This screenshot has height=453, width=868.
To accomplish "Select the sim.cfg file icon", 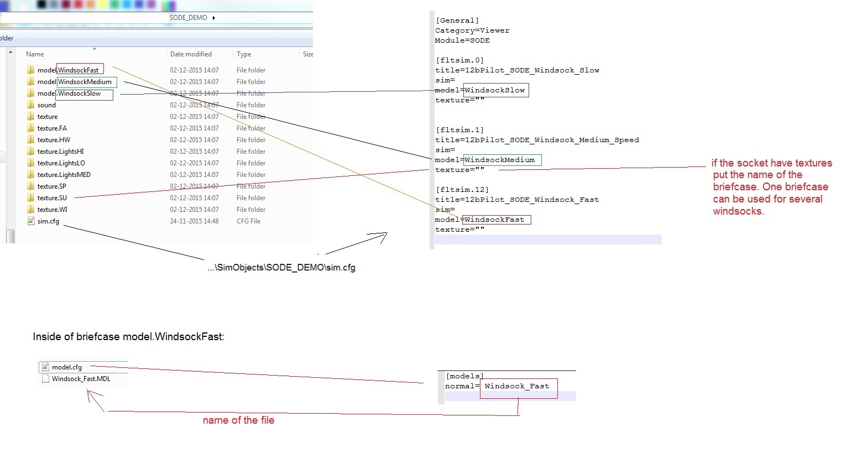I will 30,221.
